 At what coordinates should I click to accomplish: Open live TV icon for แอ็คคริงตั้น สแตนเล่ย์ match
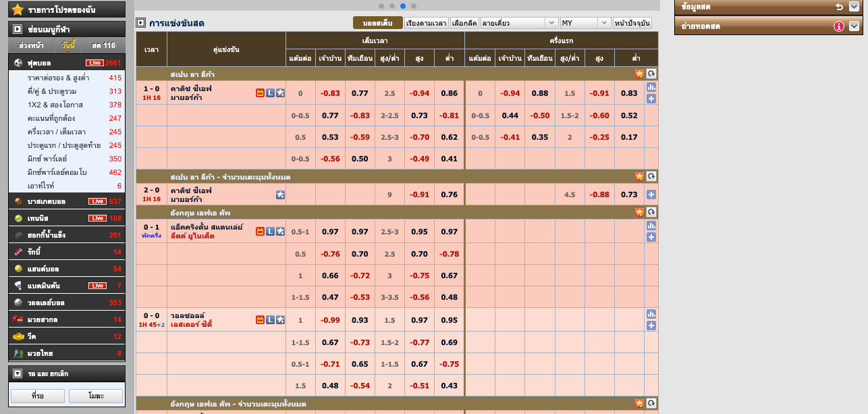(260, 231)
